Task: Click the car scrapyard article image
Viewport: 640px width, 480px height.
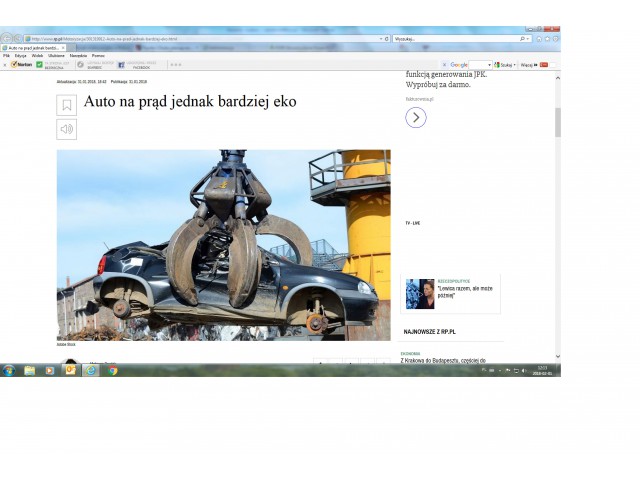Action: coord(223,245)
